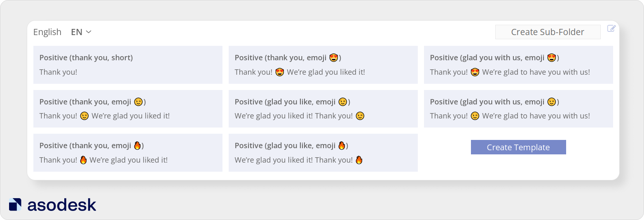
Task: Click fire emoji ending 'glad you like' text
Action: (x=359, y=160)
